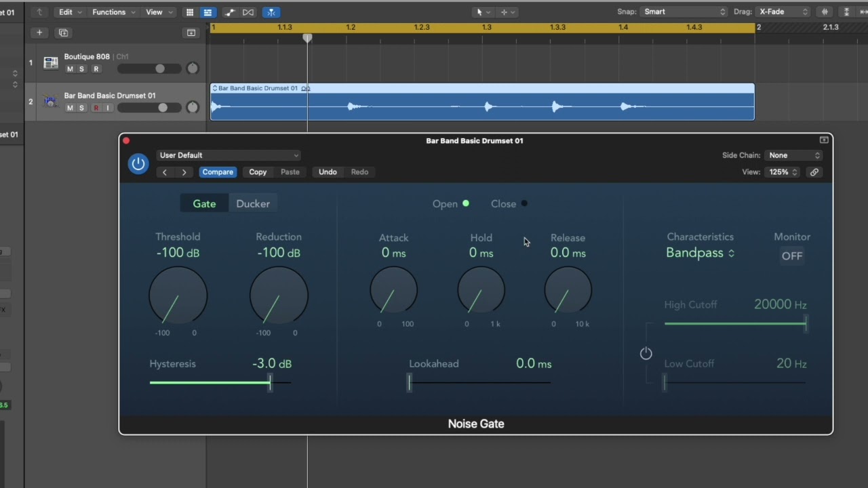This screenshot has width=868, height=488.
Task: Click the High Cutoff slider handle
Action: [806, 323]
